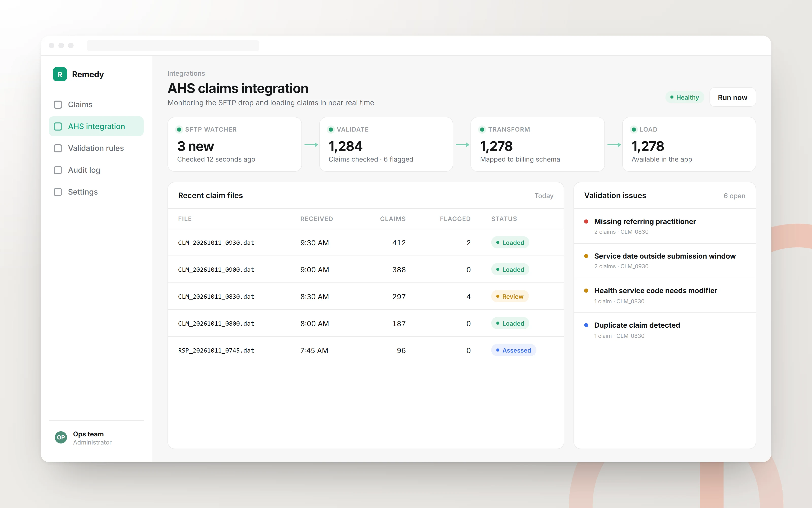
Task: Select file CLM_20261011_0830.dat
Action: 216,296
